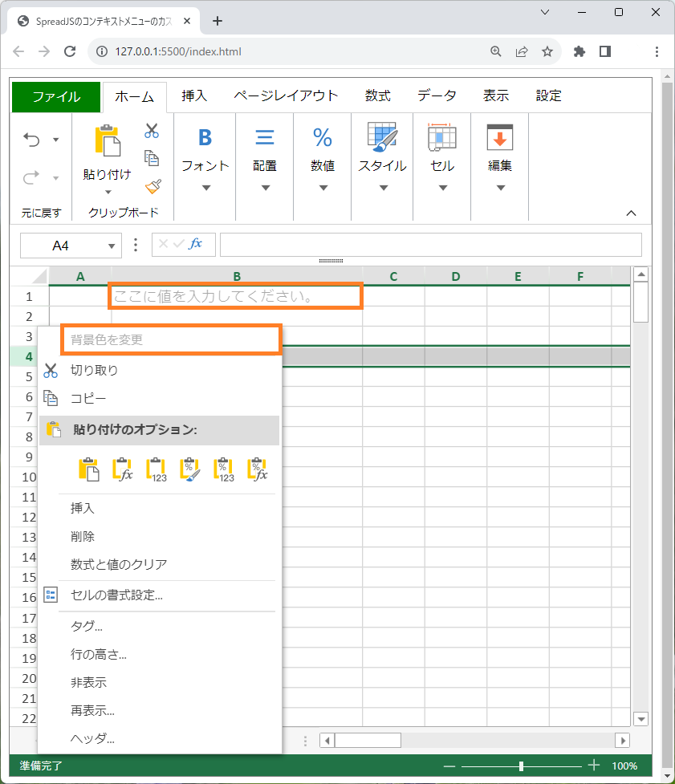This screenshot has height=784, width=675.
Task: Click the zoom in plus button
Action: [x=593, y=765]
